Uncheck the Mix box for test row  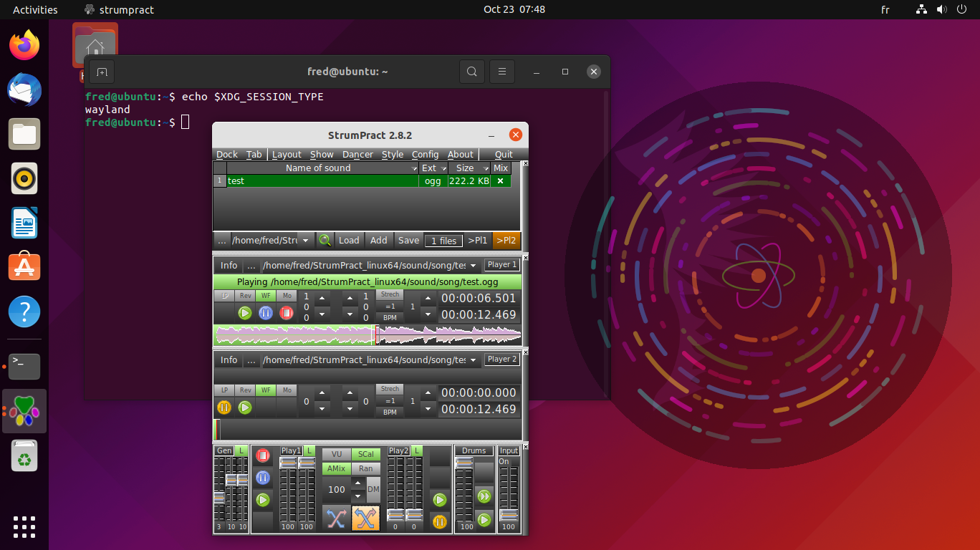pos(500,181)
